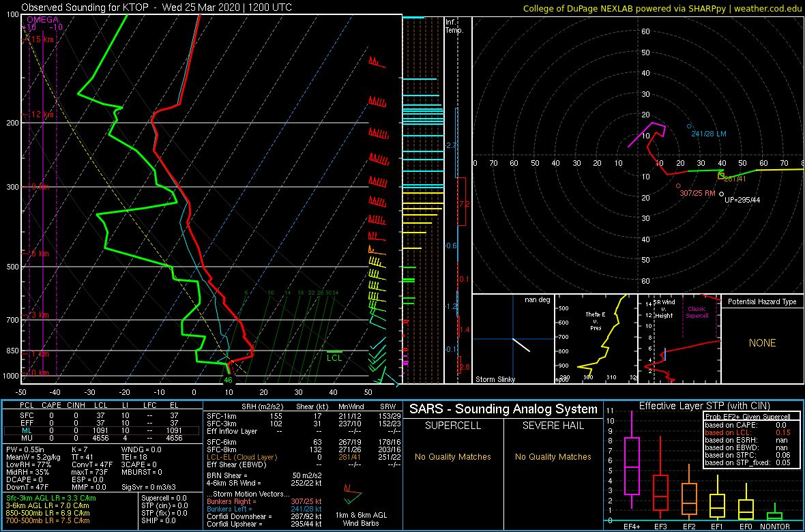Click the 850 mb pressure label
The width and height of the screenshot is (805, 532).
pos(11,351)
